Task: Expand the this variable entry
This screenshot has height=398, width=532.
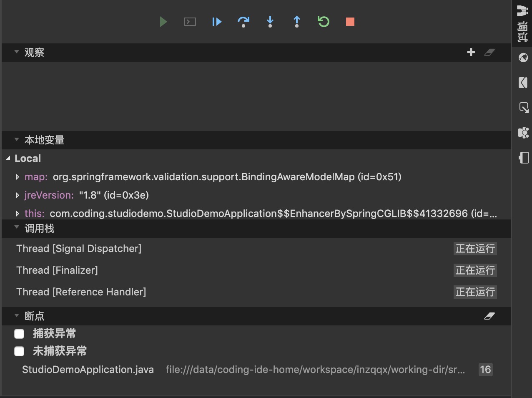Action: (x=17, y=213)
